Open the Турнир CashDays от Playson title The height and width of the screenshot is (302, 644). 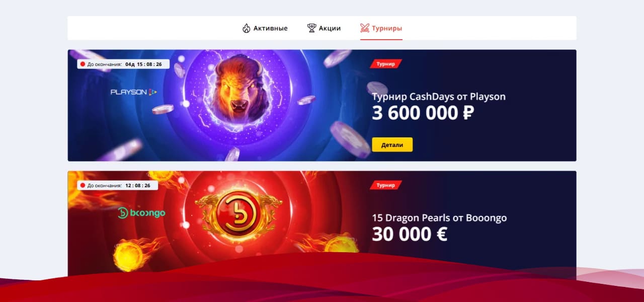tap(439, 96)
